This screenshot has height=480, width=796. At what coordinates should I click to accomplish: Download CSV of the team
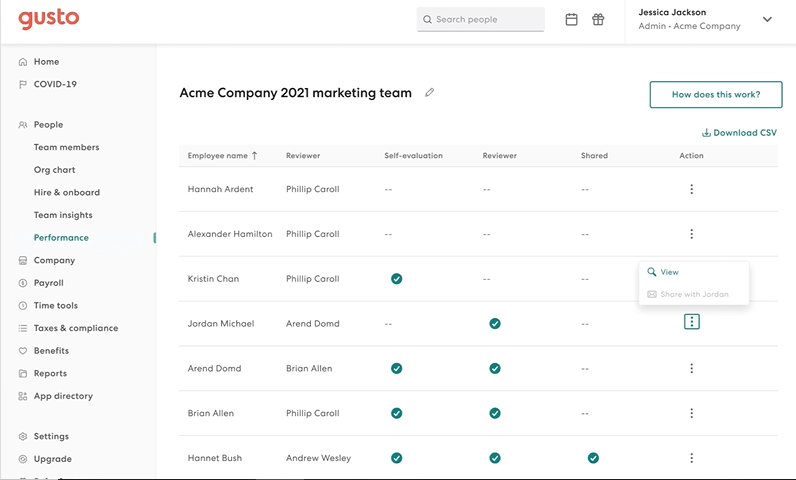[739, 132]
